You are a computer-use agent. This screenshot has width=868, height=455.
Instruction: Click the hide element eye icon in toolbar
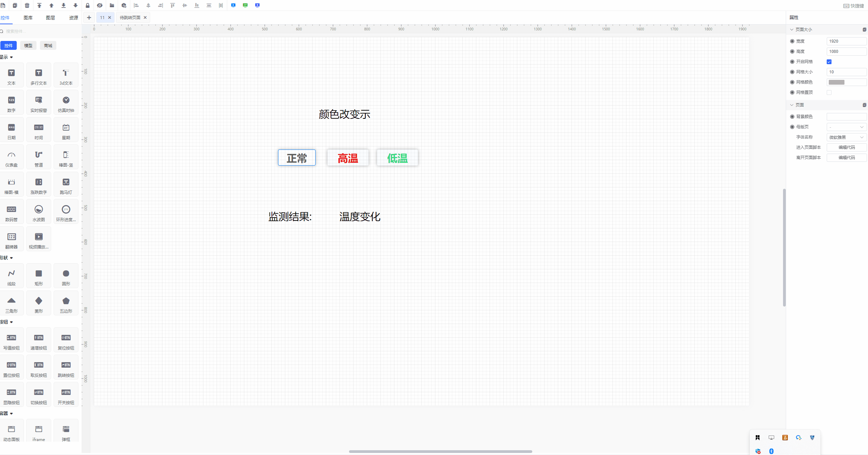tap(100, 5)
